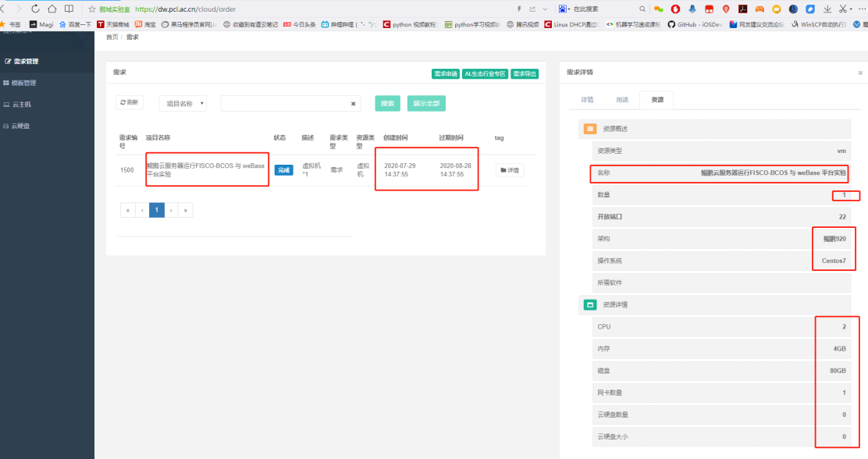Go to next page with › button

[x=171, y=211]
